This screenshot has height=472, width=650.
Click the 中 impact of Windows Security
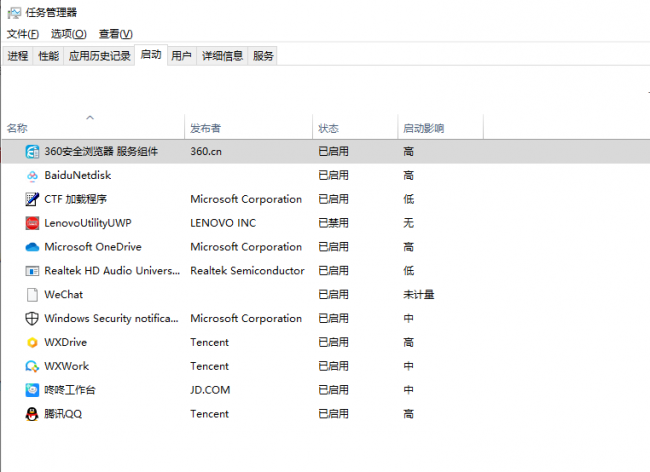[x=408, y=319]
